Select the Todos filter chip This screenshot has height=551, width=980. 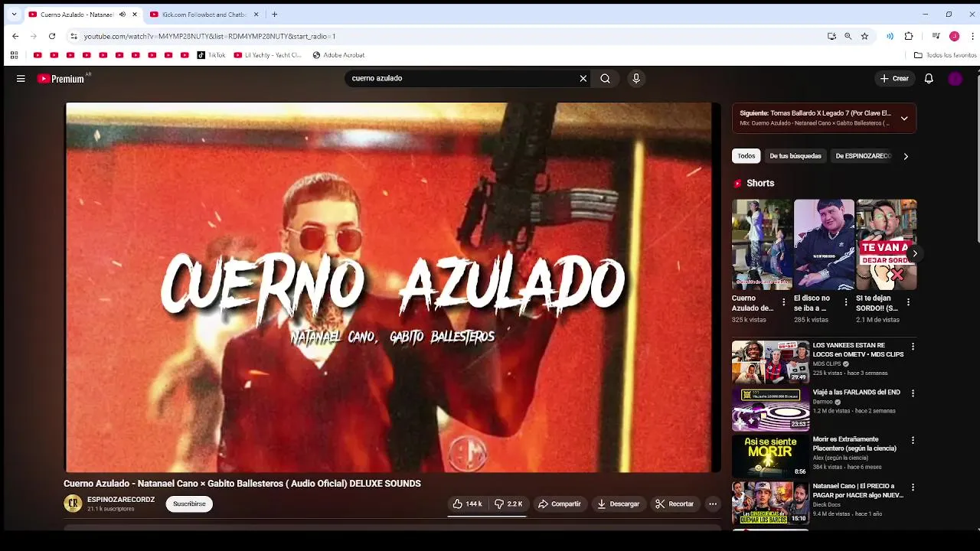[x=746, y=156]
